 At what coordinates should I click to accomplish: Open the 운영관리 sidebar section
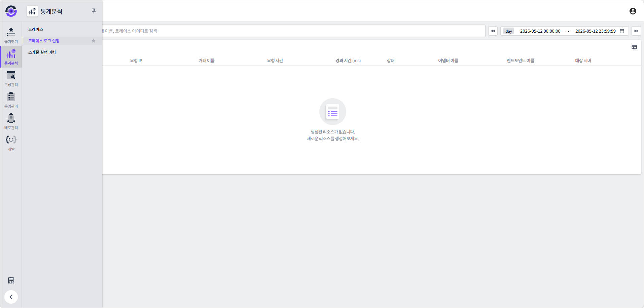pyautogui.click(x=11, y=100)
